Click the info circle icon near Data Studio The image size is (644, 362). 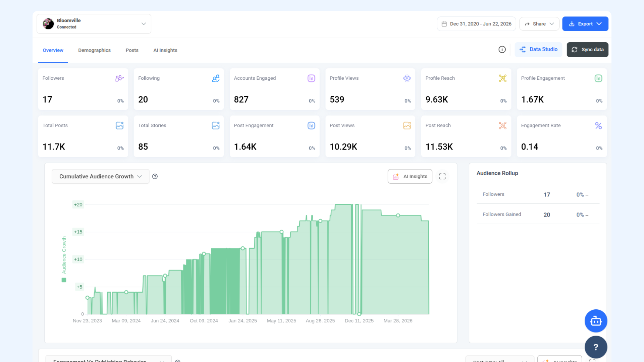coord(502,50)
